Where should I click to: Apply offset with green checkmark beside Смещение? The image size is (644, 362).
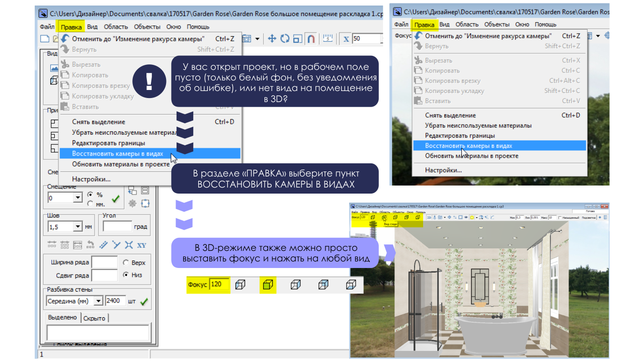click(115, 199)
